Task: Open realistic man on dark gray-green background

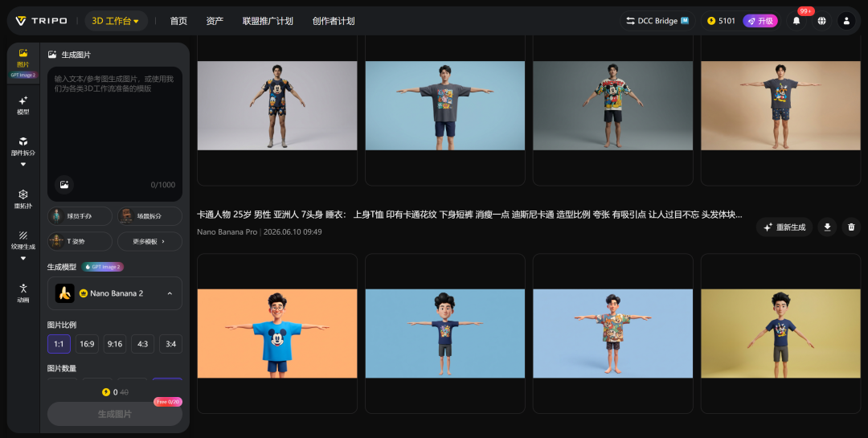Action: point(612,105)
